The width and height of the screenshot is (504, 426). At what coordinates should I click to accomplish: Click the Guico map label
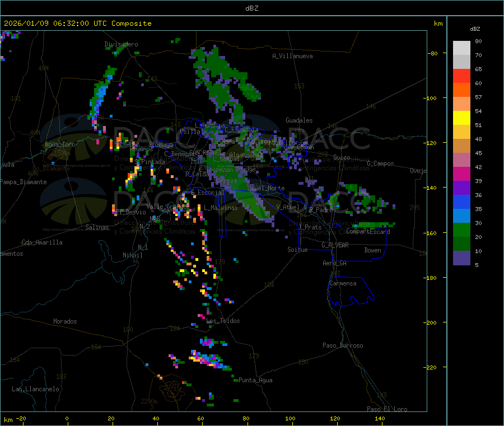[342, 157]
